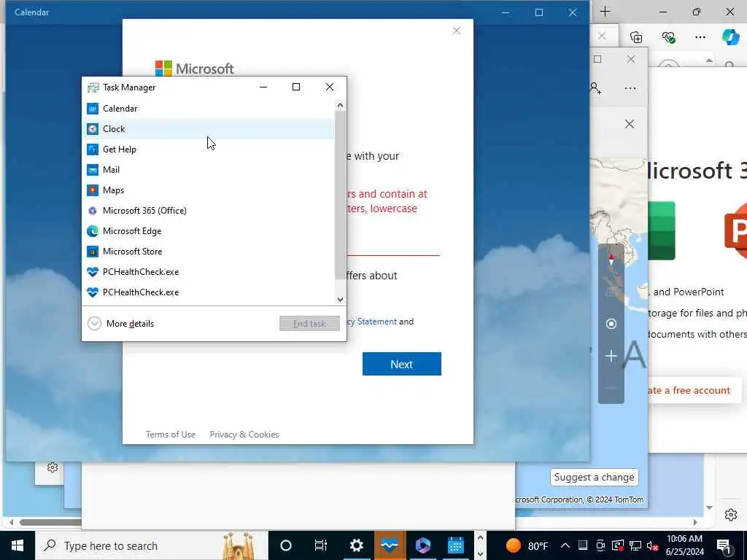
Task: Open Microsoft 365 Copilot taskbar icon
Action: (422, 545)
